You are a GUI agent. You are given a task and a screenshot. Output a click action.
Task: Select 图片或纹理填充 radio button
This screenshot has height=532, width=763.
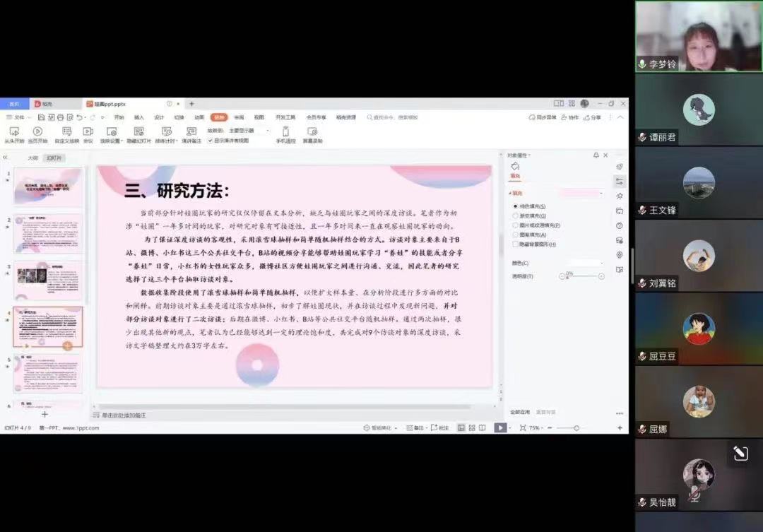516,225
